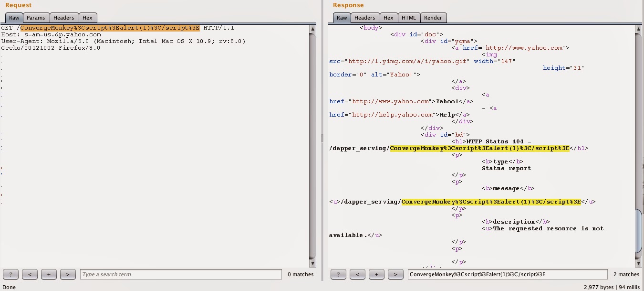Click the Response pane help '?' button

(x=338, y=274)
